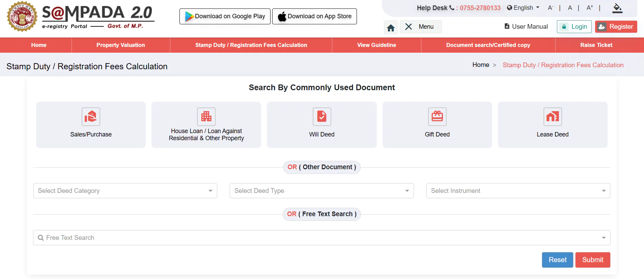Reset font size with normal A
The width and height of the screenshot is (644, 279).
click(570, 8)
